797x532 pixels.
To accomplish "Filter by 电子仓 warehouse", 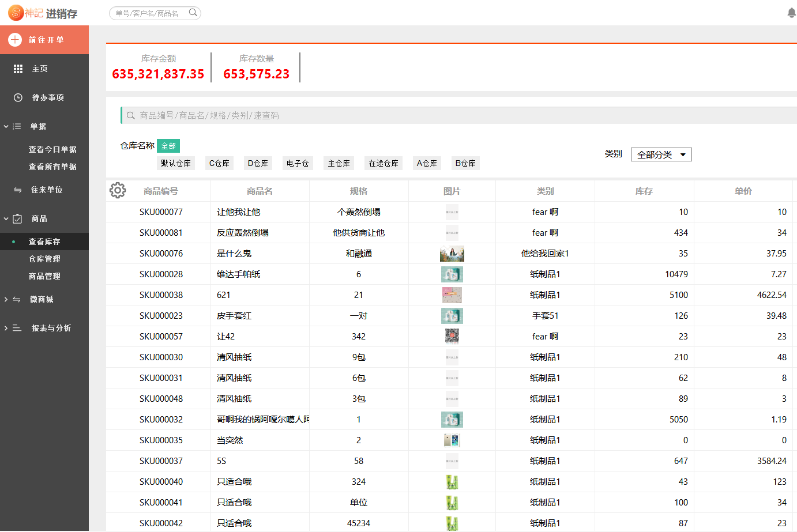I will pos(298,163).
